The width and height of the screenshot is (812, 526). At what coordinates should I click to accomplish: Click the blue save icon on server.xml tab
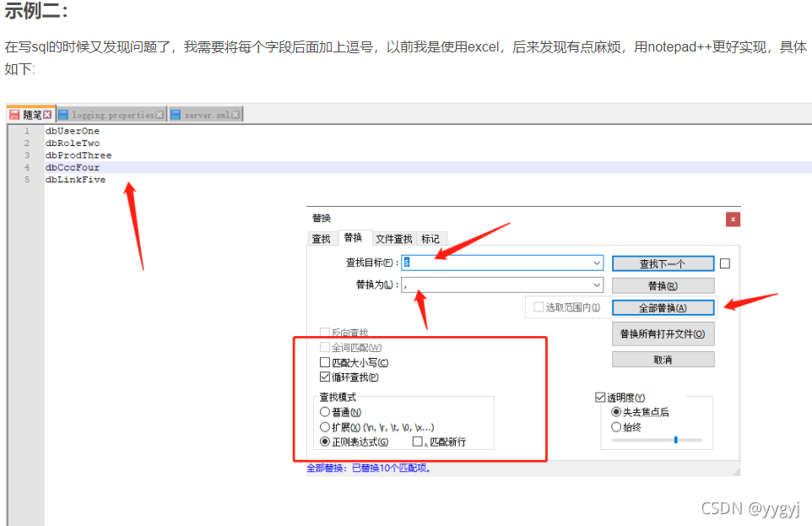pyautogui.click(x=176, y=114)
